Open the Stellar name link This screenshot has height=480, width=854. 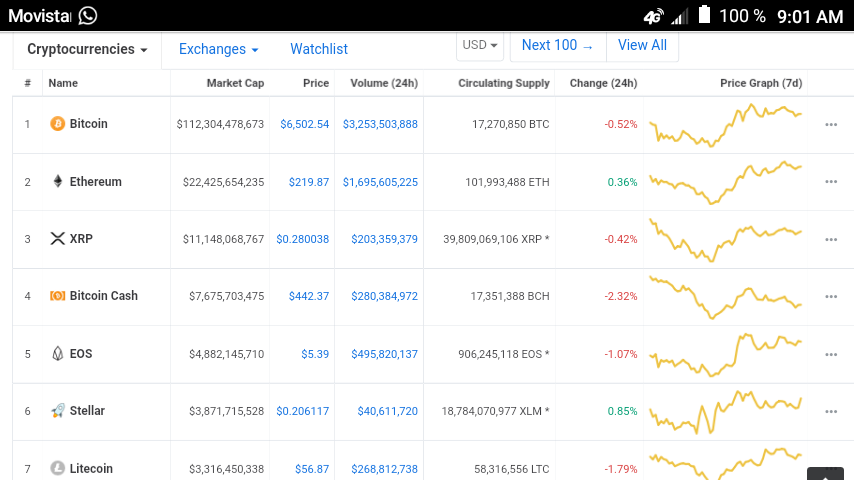coord(87,411)
